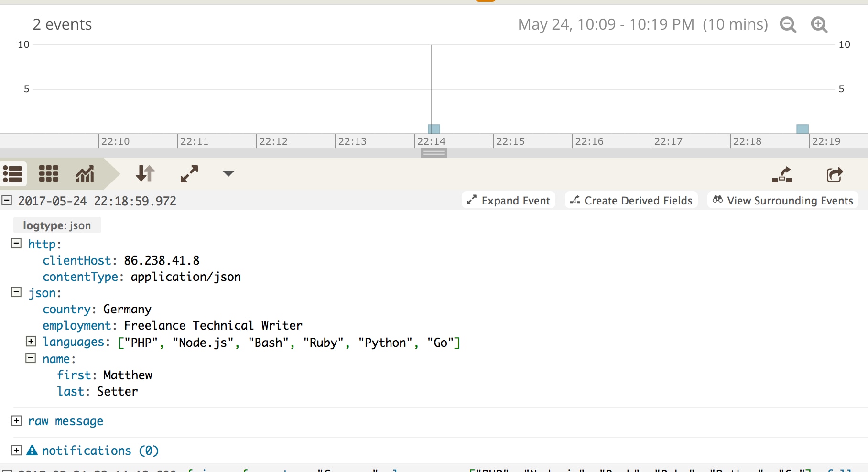
Task: Open the chart view icon
Action: [x=85, y=174]
